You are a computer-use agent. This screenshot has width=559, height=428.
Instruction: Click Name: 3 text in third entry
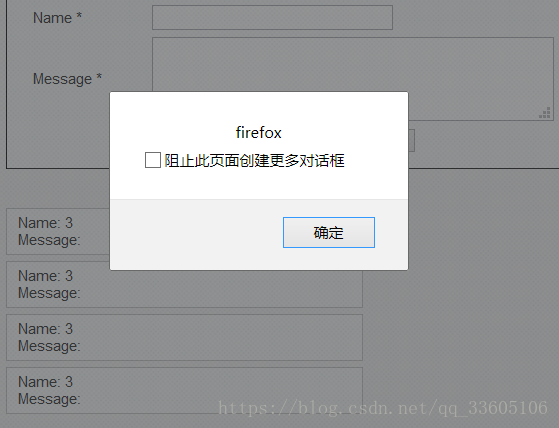point(45,329)
